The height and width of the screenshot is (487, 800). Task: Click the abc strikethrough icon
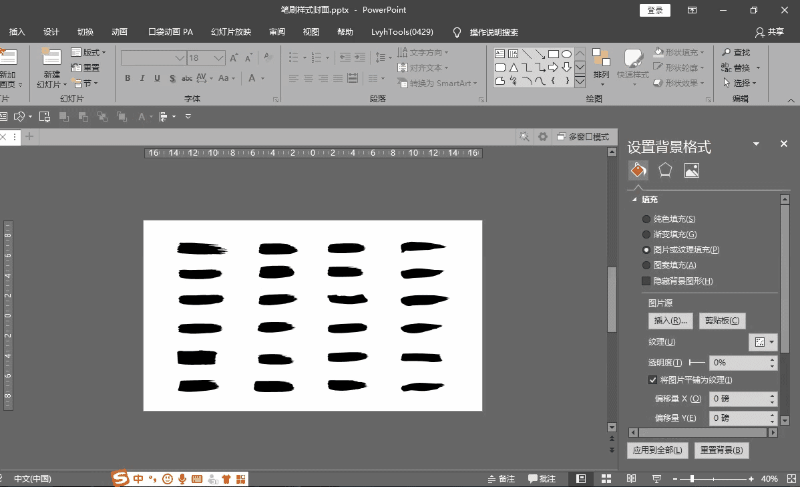pos(187,78)
